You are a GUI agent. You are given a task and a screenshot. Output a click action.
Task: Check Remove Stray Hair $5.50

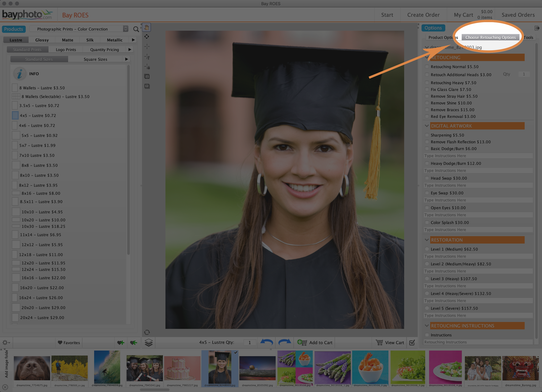[x=427, y=96]
